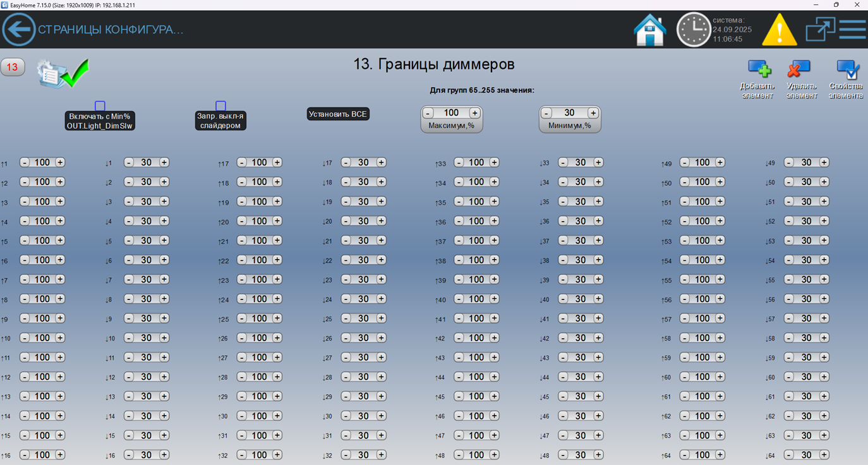868x465 pixels.
Task: Open the yellow warning alerts icon
Action: click(x=780, y=30)
